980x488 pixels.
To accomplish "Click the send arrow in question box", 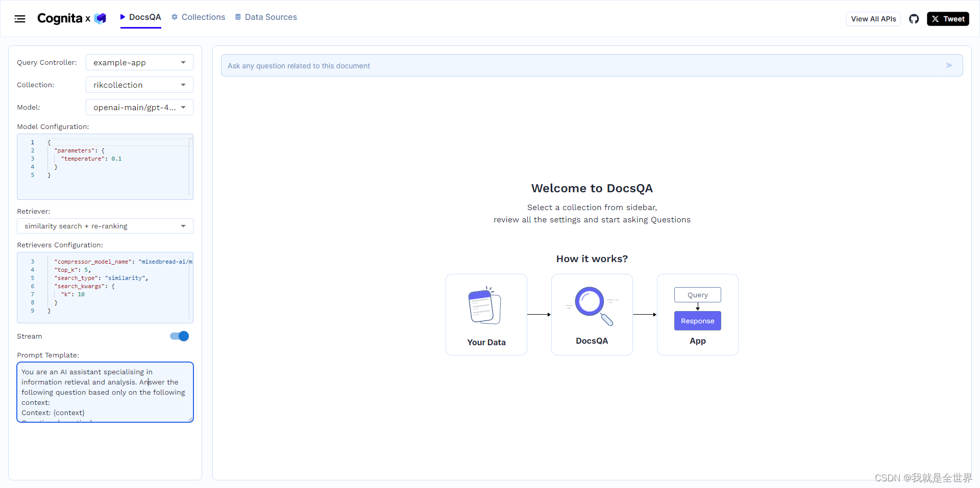I will click(x=949, y=65).
